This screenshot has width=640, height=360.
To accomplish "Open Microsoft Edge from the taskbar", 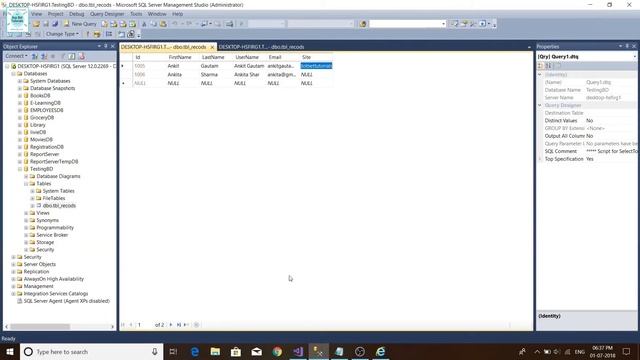I will 195,351.
